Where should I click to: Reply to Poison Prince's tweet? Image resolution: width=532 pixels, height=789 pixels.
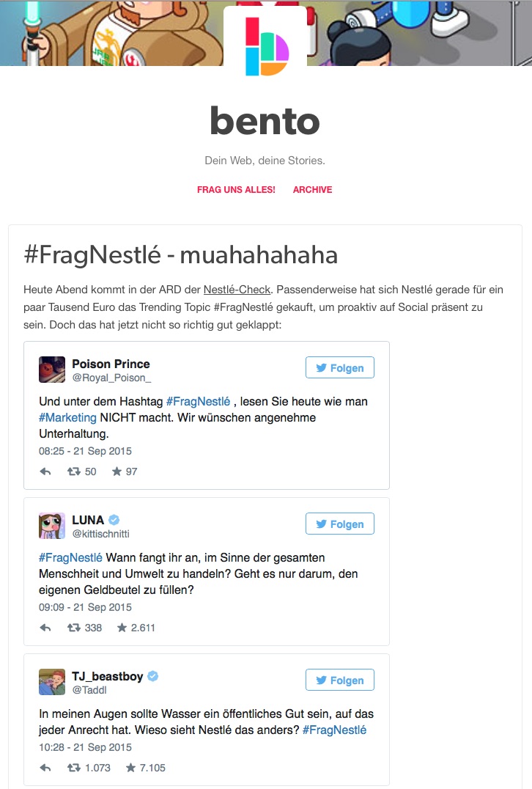(x=45, y=471)
